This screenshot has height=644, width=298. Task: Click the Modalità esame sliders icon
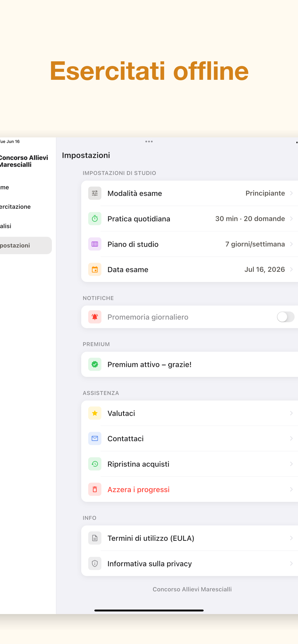(95, 193)
